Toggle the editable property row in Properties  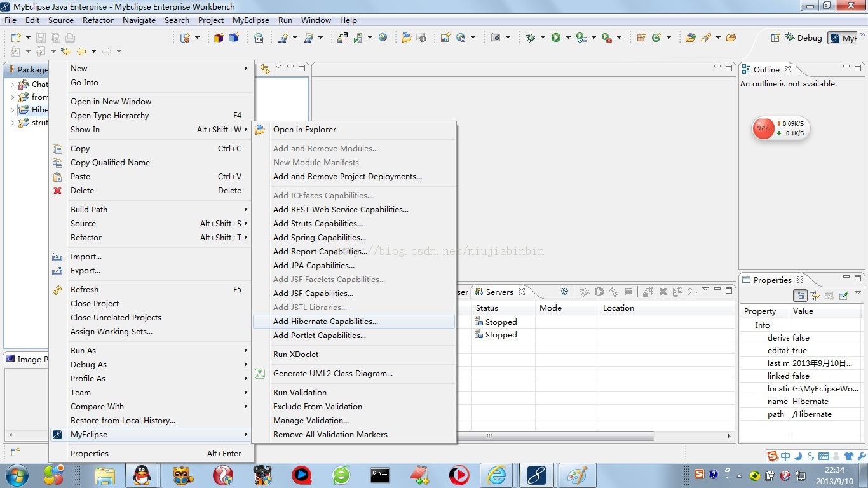[x=808, y=350]
